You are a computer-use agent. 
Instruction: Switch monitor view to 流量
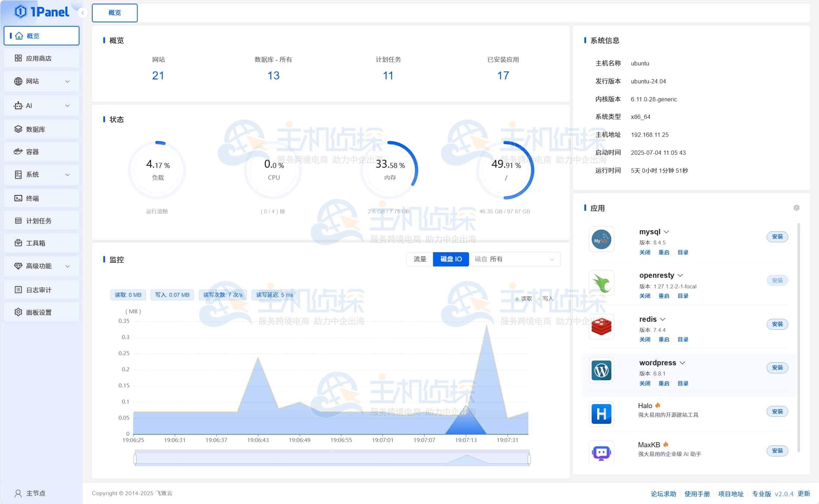[x=420, y=259]
